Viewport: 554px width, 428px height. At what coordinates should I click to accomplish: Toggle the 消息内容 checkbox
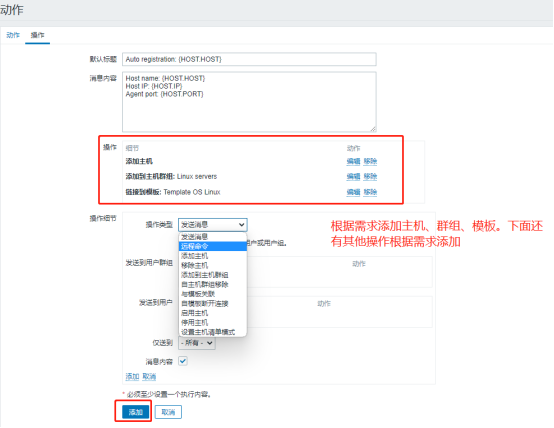pos(183,361)
